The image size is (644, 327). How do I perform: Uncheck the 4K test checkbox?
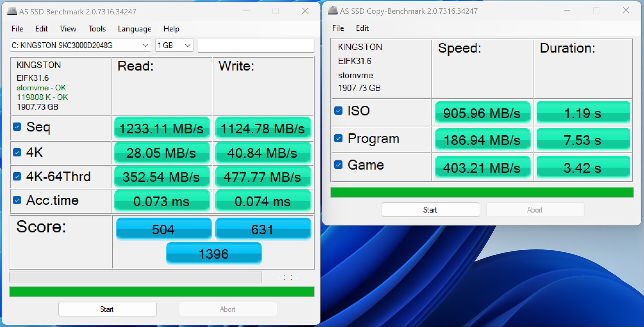(17, 152)
